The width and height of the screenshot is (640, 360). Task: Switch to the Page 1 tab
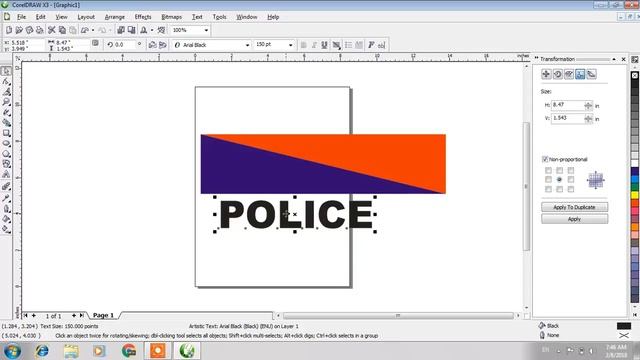tap(103, 315)
